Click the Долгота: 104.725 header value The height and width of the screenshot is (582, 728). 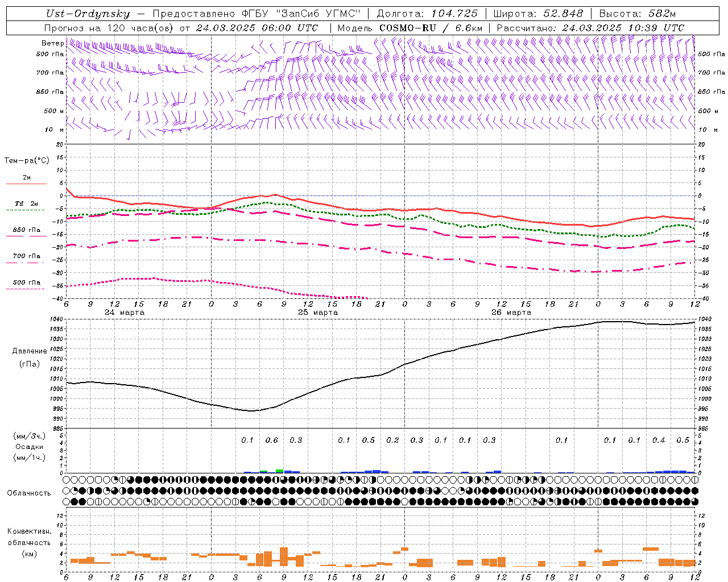(x=427, y=14)
